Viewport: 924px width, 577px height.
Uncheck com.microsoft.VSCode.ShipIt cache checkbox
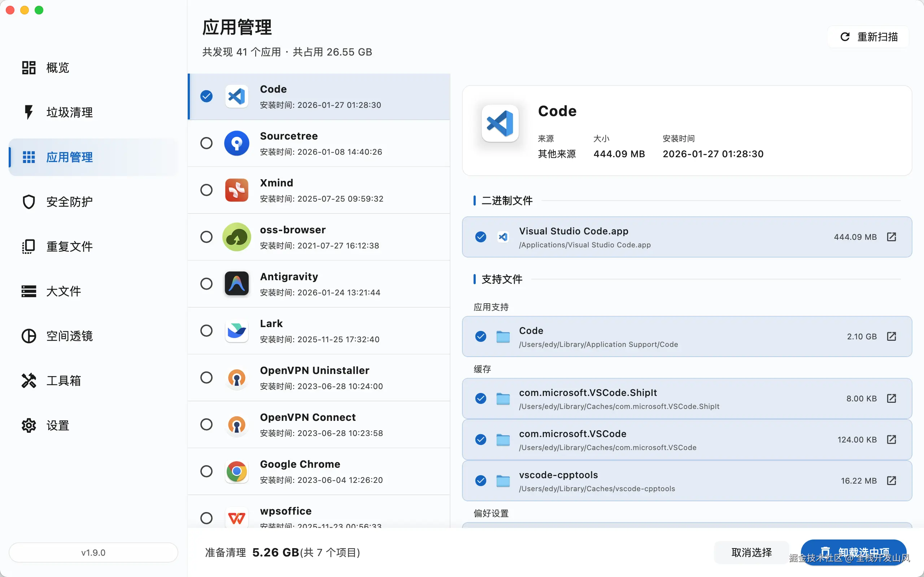pos(481,398)
